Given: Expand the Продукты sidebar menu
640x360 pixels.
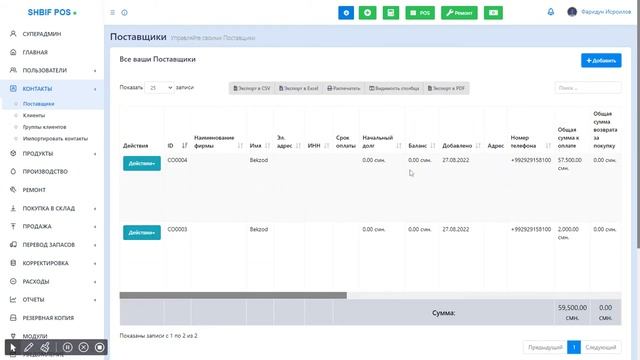Looking at the screenshot, I should click(x=52, y=153).
